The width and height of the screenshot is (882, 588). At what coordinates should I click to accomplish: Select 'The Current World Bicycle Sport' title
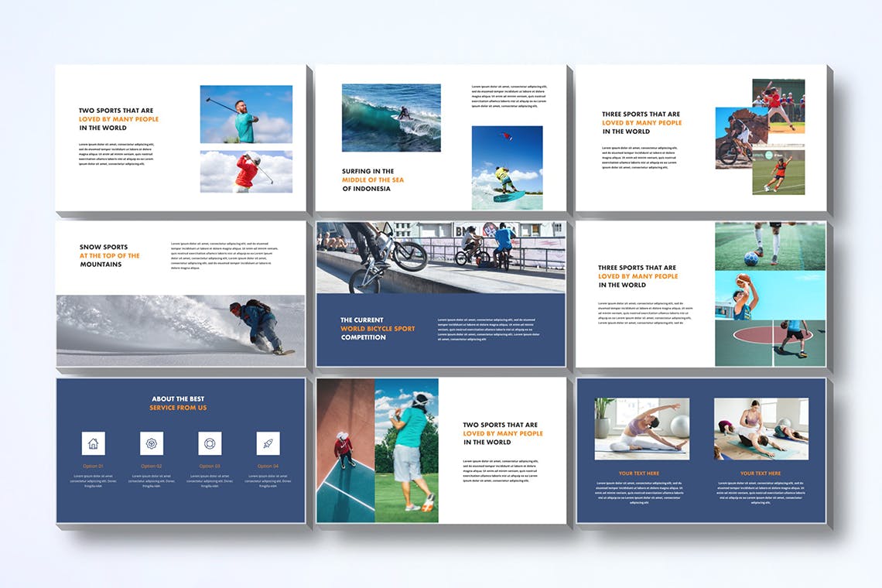point(378,329)
